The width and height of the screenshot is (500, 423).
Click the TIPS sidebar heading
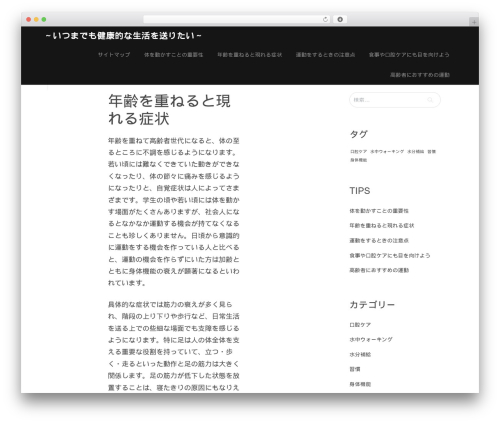360,191
